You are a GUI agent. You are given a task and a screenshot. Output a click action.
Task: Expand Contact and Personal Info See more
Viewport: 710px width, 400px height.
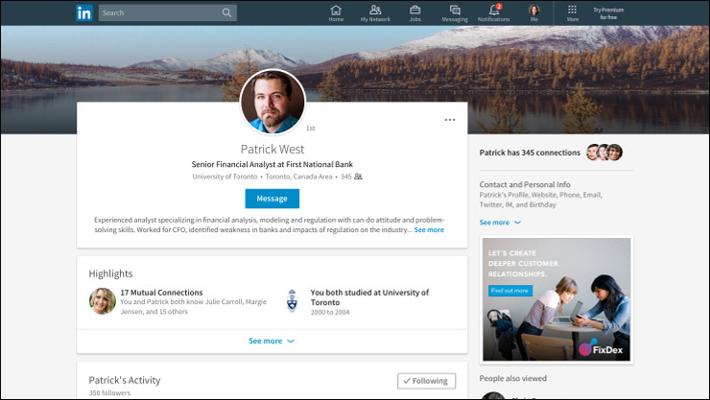499,222
